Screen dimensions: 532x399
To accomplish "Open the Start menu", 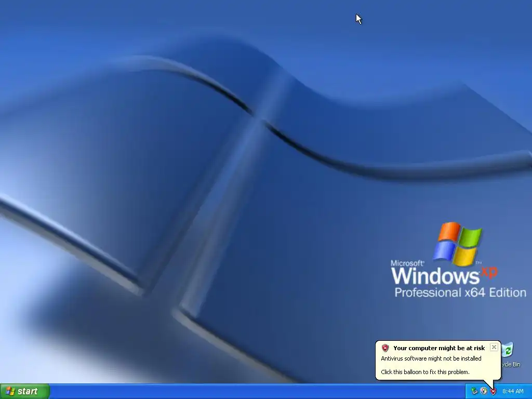I will [25, 391].
